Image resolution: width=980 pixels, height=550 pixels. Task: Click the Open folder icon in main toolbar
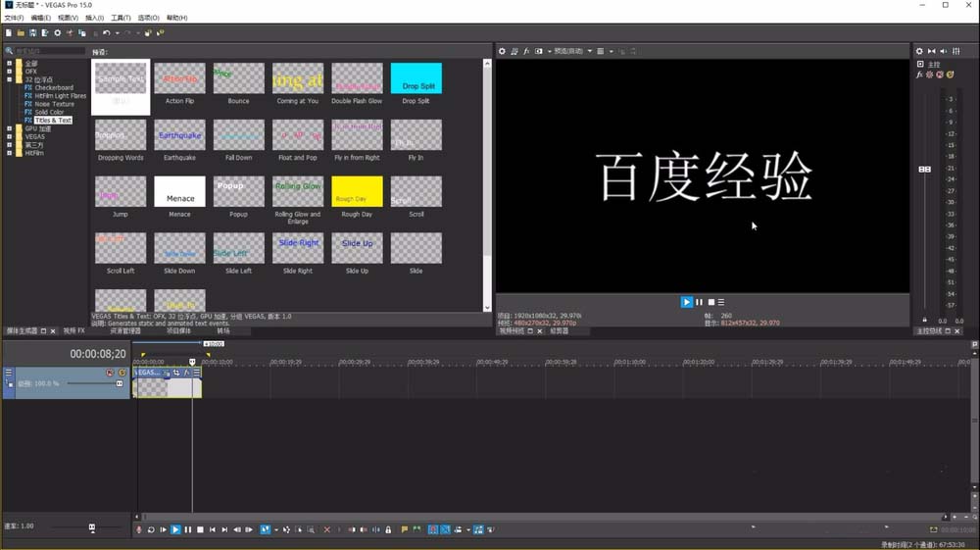pyautogui.click(x=21, y=32)
